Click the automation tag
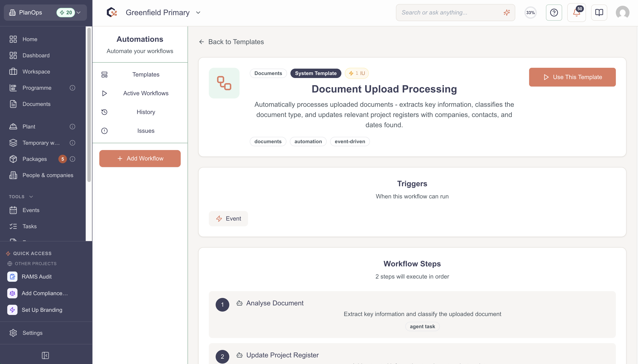This screenshot has width=638, height=364. (308, 142)
